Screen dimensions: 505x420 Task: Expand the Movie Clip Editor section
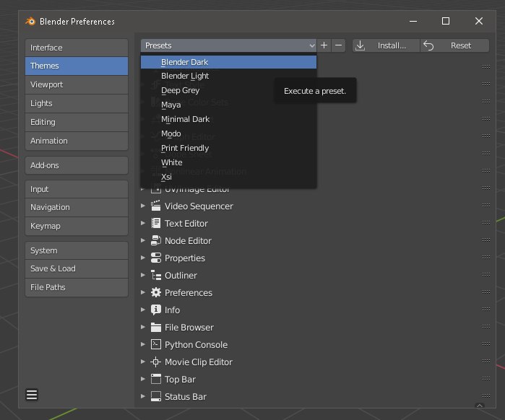click(143, 362)
